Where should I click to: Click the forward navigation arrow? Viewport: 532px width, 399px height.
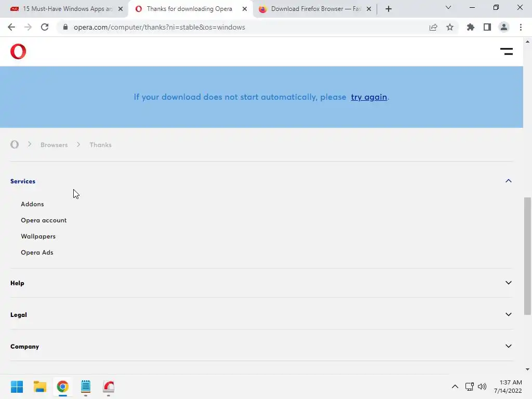point(28,27)
